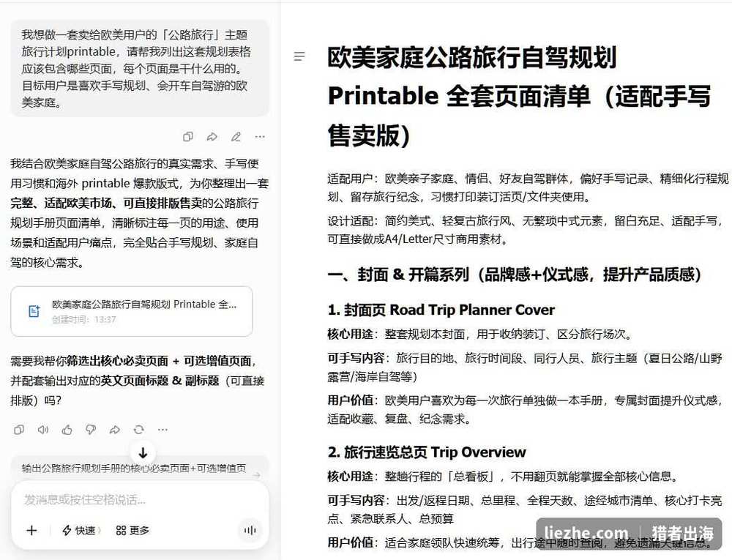Select the cover page 核心用途 line about 整套规划本封面
732x560 pixels.
pos(480,334)
